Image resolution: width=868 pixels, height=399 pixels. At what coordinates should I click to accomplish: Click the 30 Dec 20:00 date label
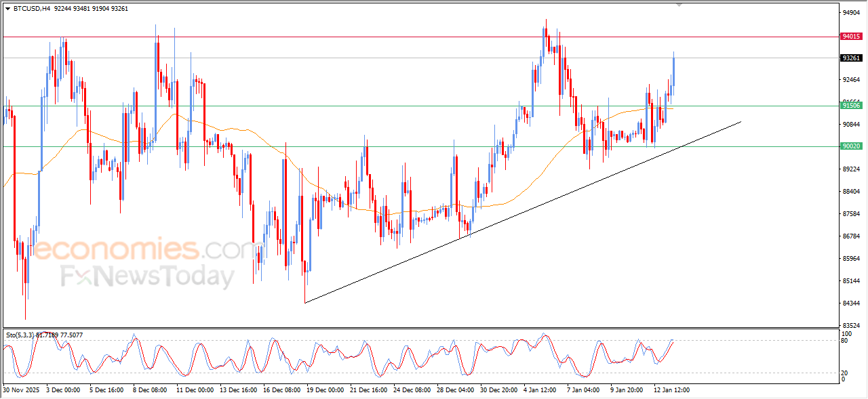tap(499, 390)
